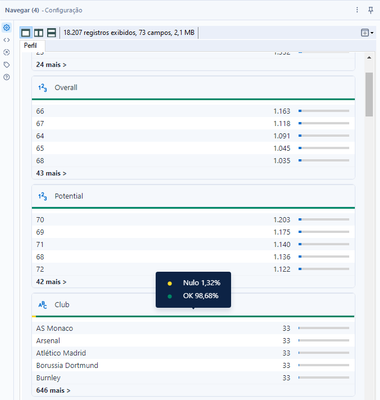Select single panel layout view

click(x=26, y=33)
